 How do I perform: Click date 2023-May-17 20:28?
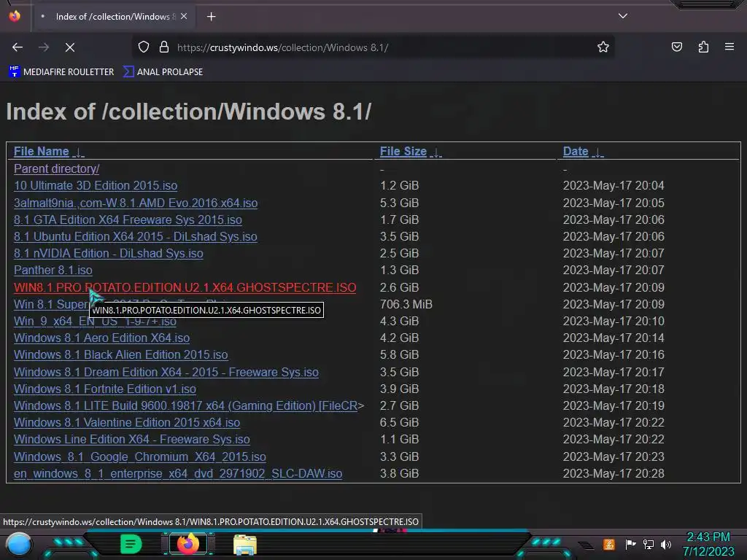click(x=614, y=473)
